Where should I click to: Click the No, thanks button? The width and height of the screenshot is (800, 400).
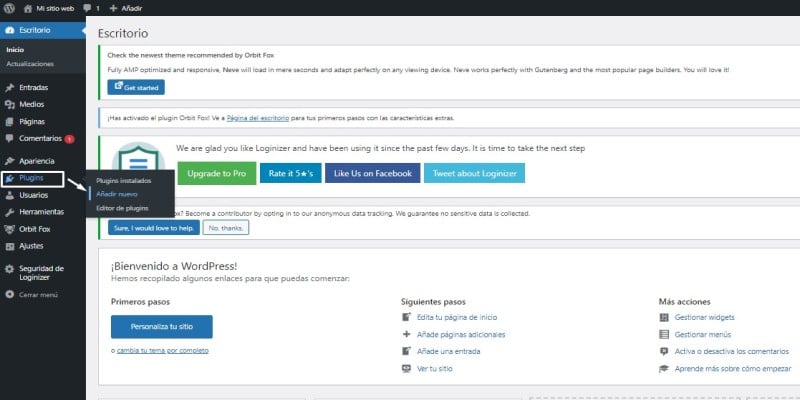coord(226,228)
